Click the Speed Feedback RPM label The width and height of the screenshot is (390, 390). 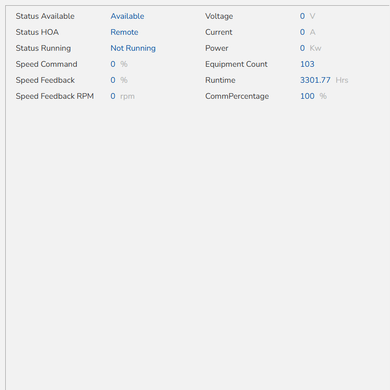point(55,96)
